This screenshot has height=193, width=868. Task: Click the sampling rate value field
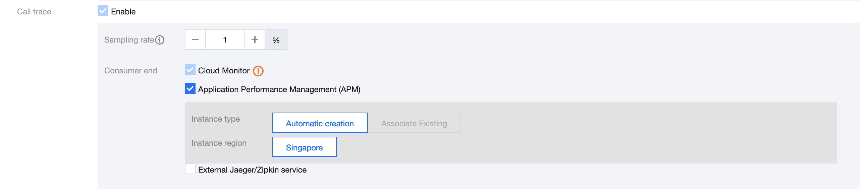[225, 40]
